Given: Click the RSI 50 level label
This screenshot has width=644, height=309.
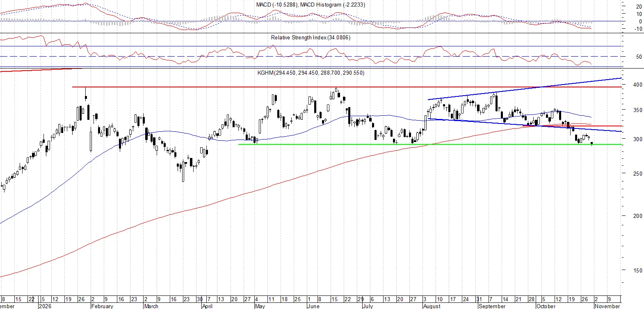Looking at the screenshot, I should tap(639, 57).
